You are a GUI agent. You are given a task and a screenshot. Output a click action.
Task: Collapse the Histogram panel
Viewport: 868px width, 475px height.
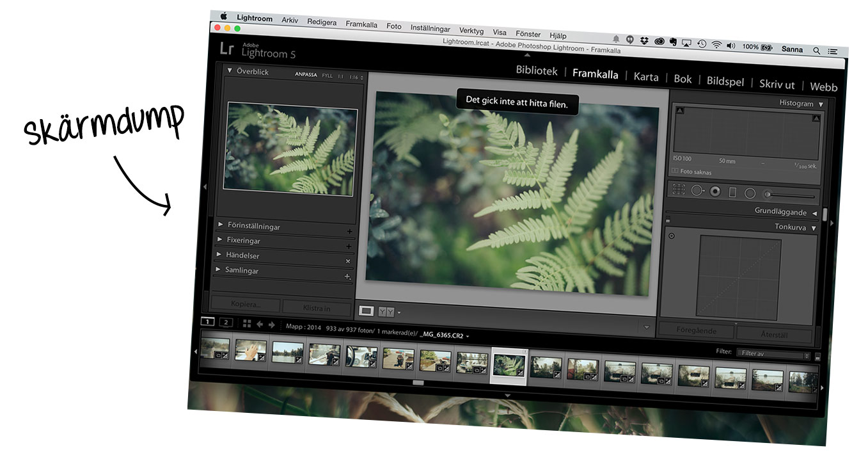pos(821,105)
